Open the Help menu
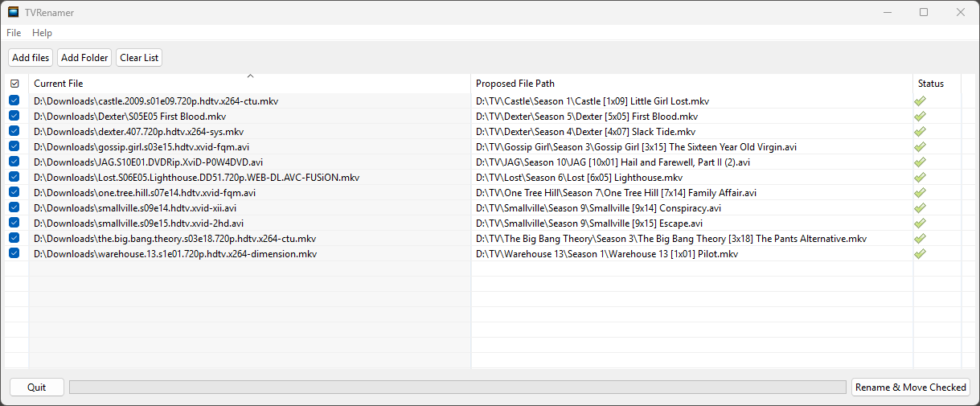Screen dimensions: 980x406 pos(42,33)
